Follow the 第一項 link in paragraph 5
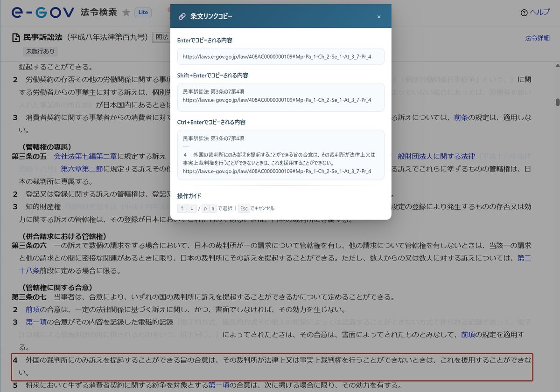 tap(219, 385)
